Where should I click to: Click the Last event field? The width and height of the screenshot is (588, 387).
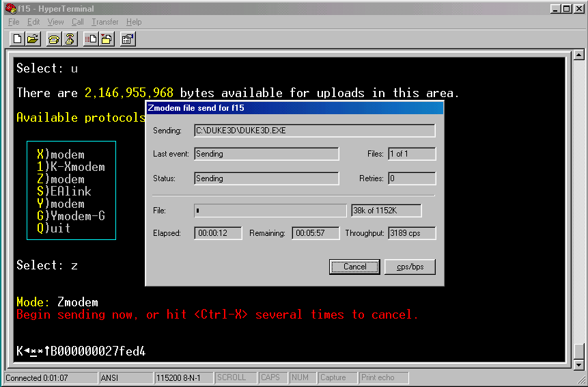pos(266,154)
